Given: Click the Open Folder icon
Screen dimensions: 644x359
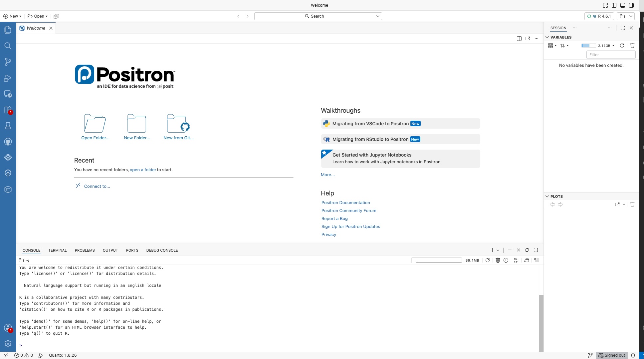Looking at the screenshot, I should [x=95, y=123].
